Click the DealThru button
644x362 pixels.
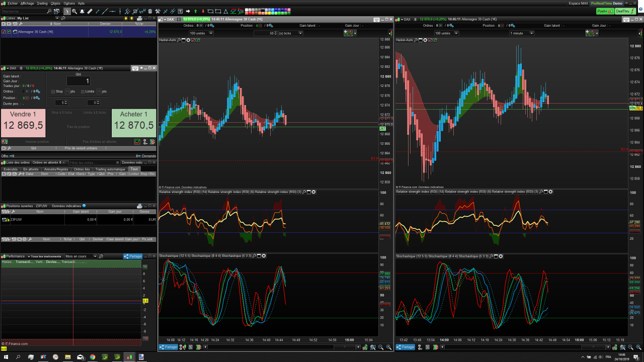(624, 11)
